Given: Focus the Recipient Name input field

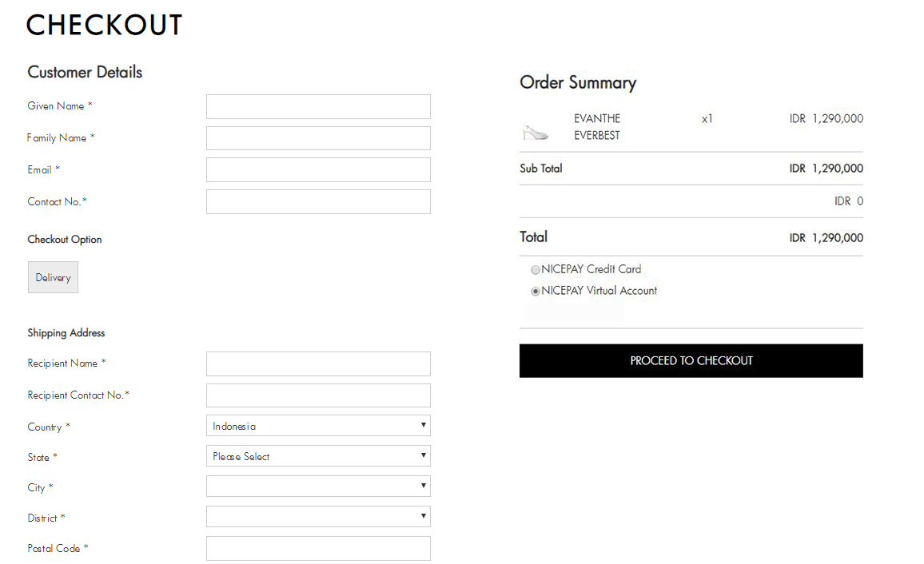Looking at the screenshot, I should click(318, 363).
